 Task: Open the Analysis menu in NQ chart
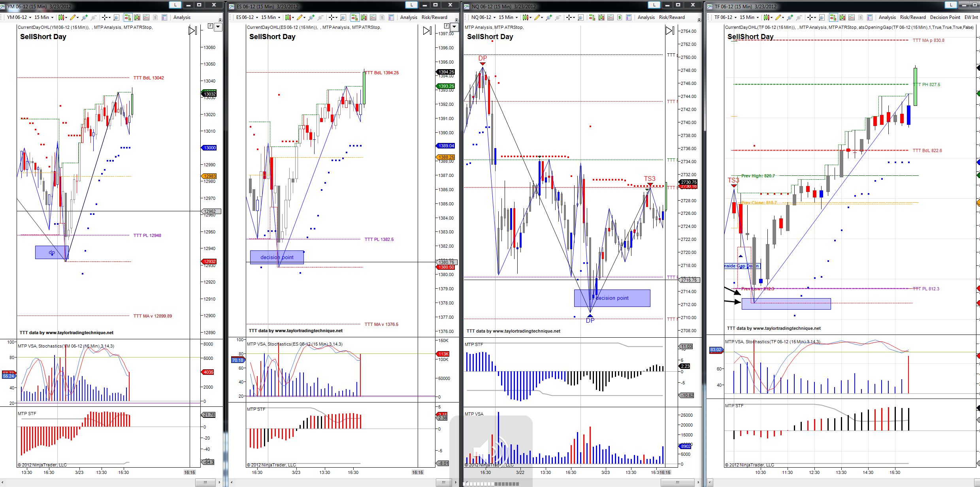pos(646,17)
